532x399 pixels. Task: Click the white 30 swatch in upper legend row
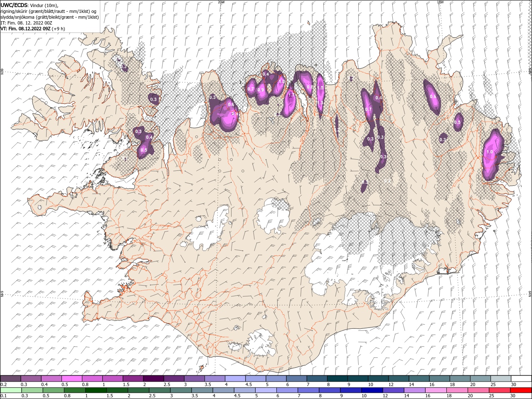pyautogui.click(x=521, y=379)
